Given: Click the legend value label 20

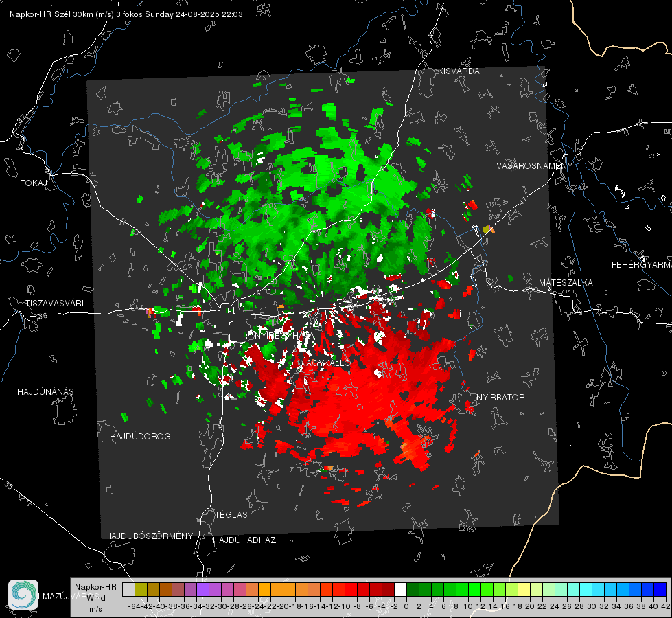Looking at the screenshot, I should click(x=530, y=606).
